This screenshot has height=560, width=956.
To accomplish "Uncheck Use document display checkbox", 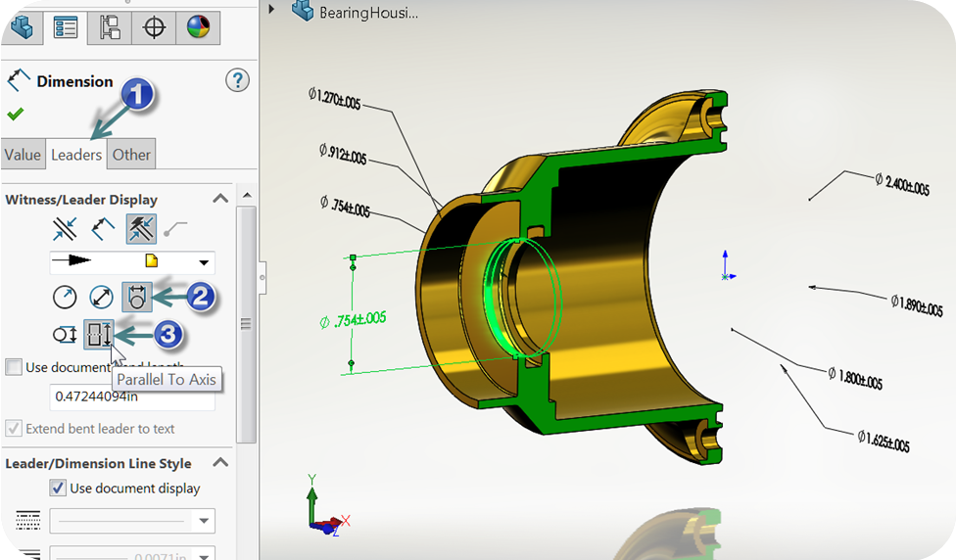I will pyautogui.click(x=58, y=488).
